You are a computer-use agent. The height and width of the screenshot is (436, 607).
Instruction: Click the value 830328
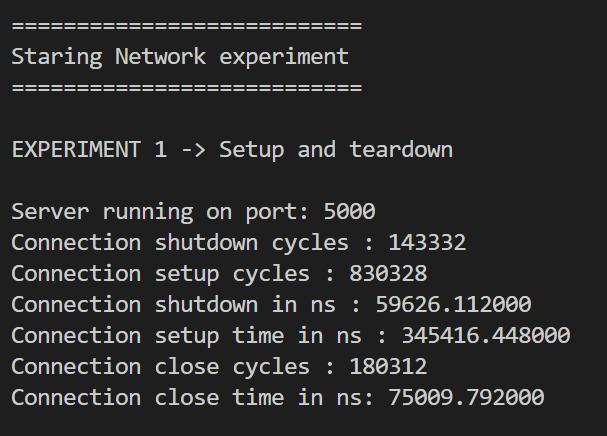point(388,274)
